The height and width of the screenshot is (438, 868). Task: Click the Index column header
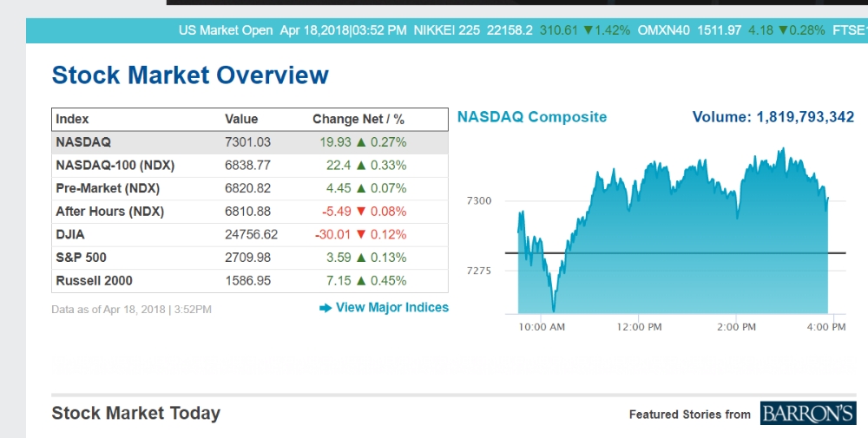click(x=72, y=119)
